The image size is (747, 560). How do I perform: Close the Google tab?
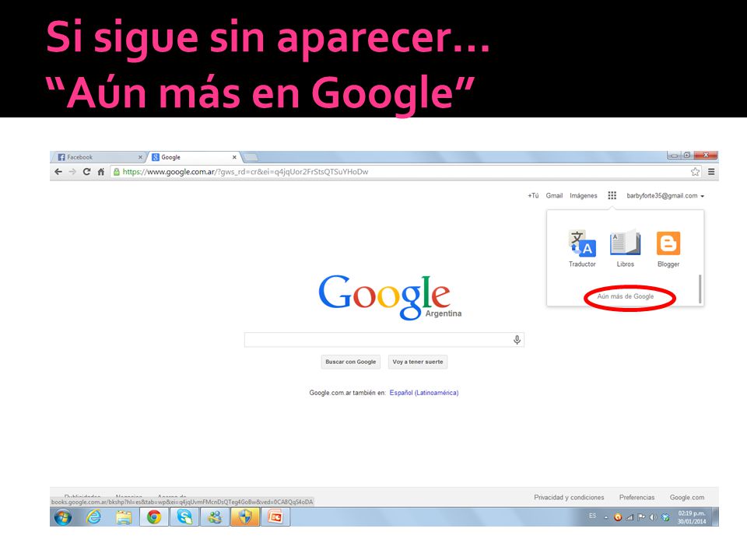(234, 157)
